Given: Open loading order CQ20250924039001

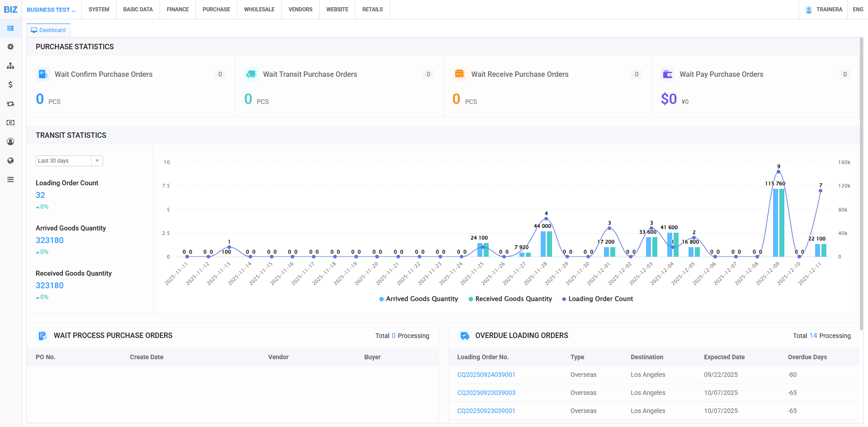Looking at the screenshot, I should tap(486, 375).
